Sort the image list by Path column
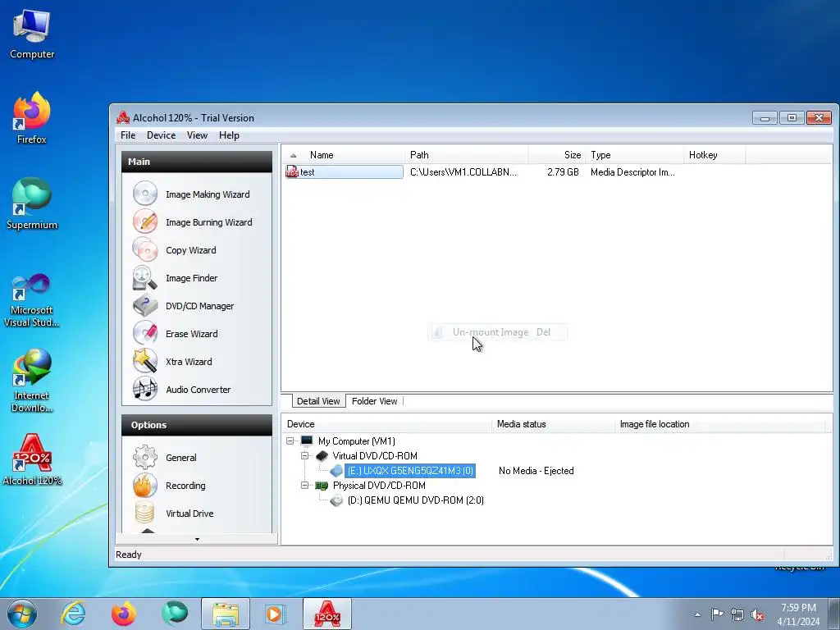 point(466,155)
